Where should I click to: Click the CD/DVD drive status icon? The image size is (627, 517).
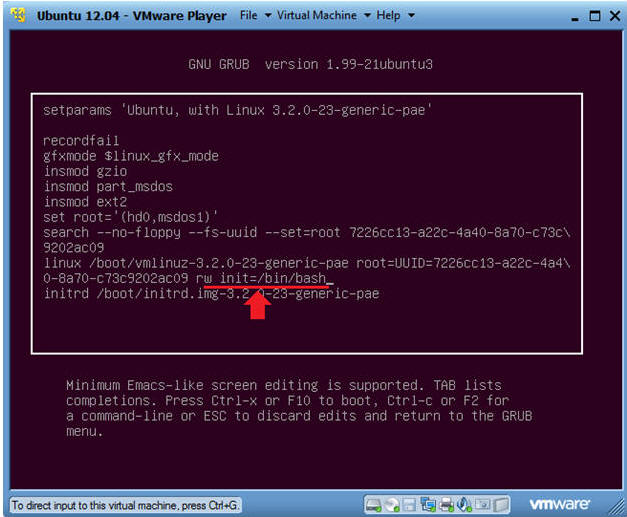(x=392, y=505)
